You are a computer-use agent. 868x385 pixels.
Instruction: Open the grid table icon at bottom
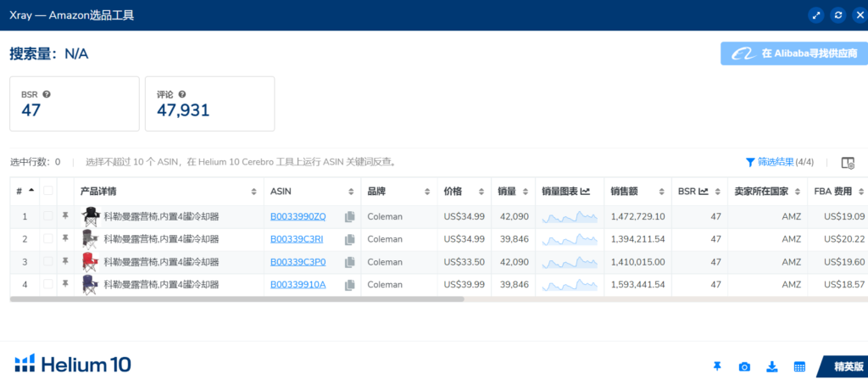click(798, 366)
